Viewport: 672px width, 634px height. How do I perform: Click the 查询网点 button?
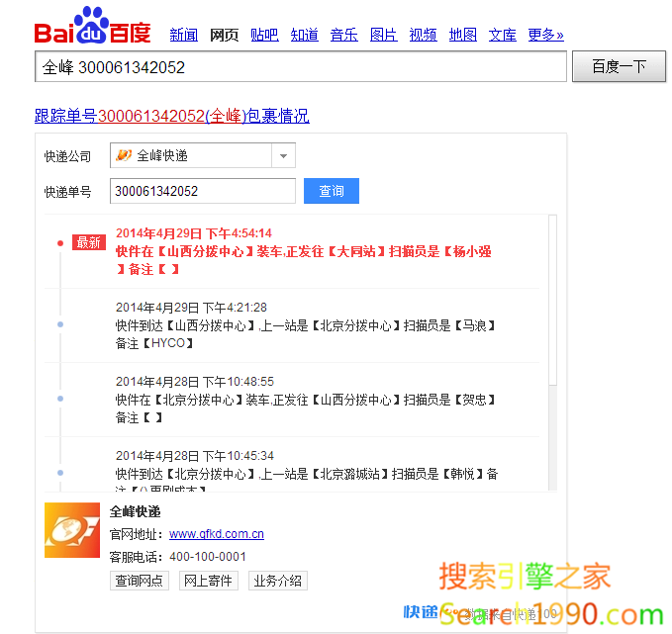pos(140,581)
